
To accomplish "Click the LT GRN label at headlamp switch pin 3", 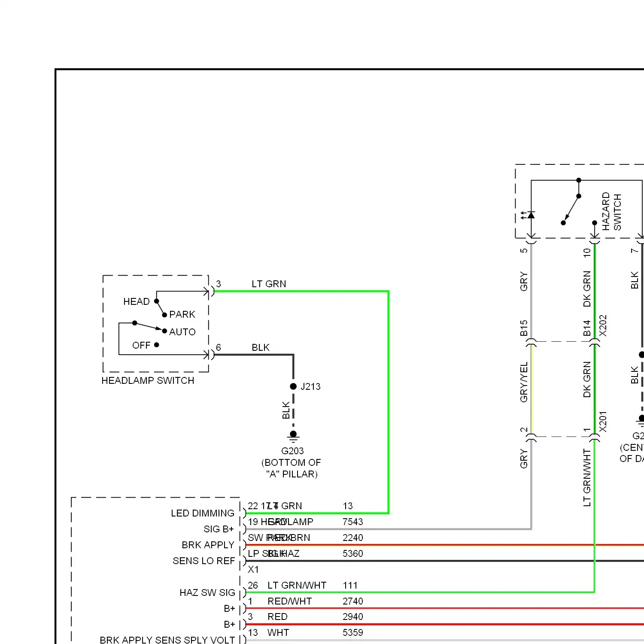I will [x=269, y=284].
